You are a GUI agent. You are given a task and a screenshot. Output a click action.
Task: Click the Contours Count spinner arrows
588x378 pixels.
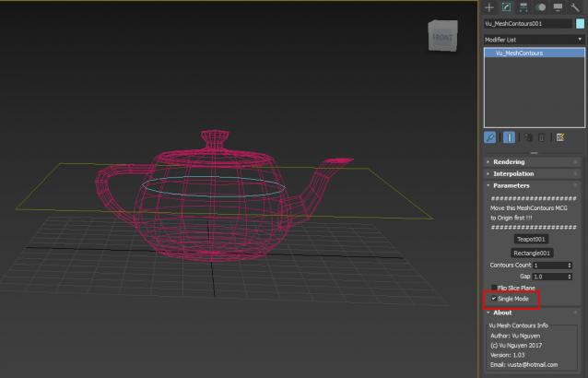(570, 266)
